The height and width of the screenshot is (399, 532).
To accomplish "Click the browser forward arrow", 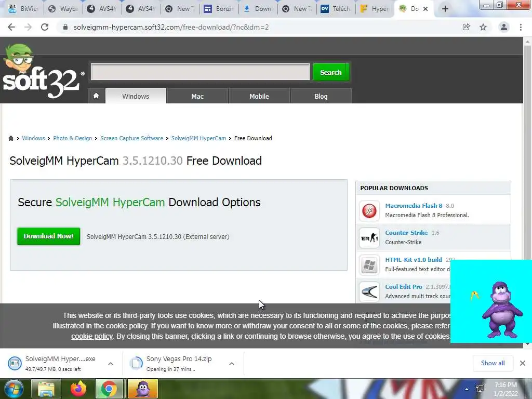I will (x=28, y=27).
